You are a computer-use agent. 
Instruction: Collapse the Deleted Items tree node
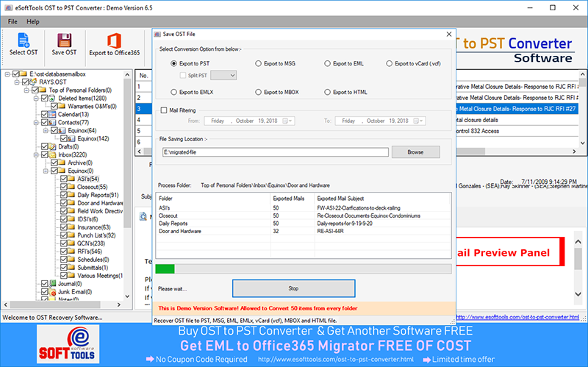coord(36,99)
